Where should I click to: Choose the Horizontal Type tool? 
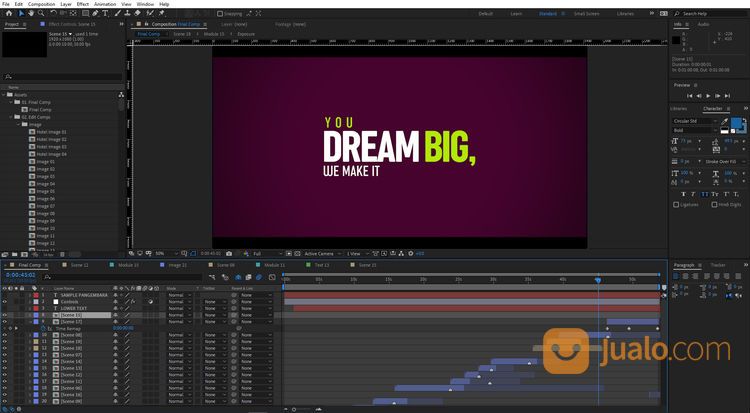click(105, 13)
